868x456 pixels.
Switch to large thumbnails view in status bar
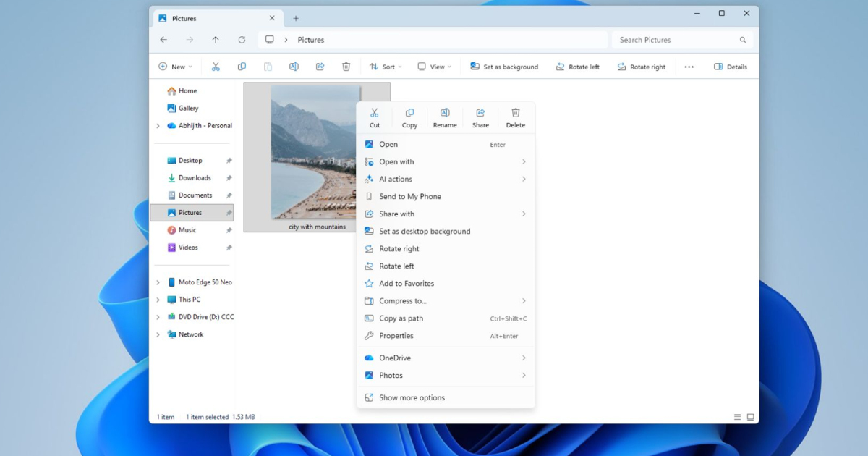tap(750, 417)
